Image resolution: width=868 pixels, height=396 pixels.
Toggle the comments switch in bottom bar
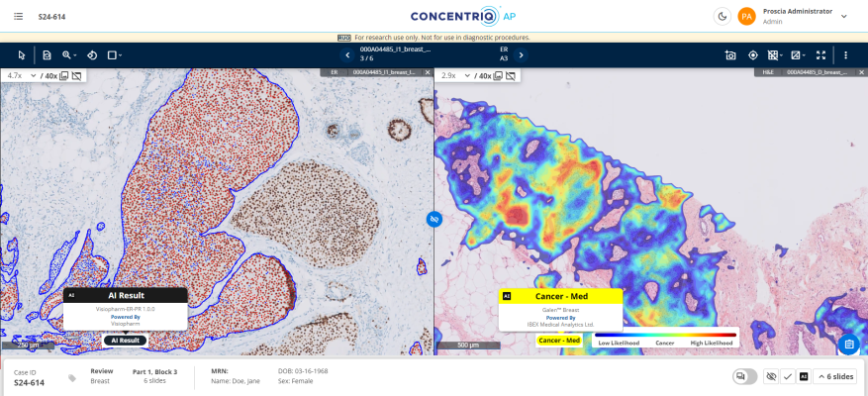[x=744, y=376]
